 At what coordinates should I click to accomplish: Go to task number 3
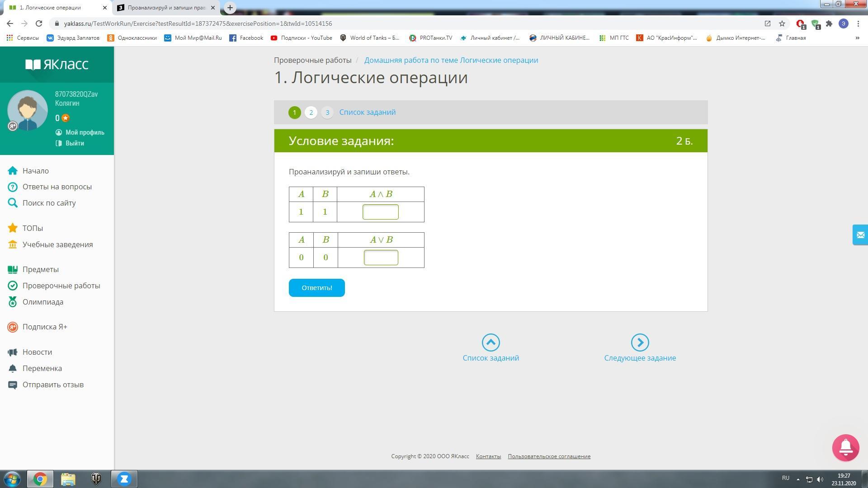point(327,113)
